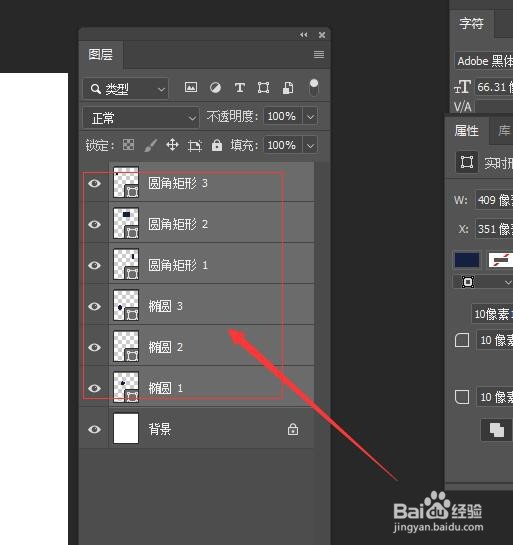Click the lock icon on 背景 layer
The height and width of the screenshot is (545, 513).
[293, 429]
